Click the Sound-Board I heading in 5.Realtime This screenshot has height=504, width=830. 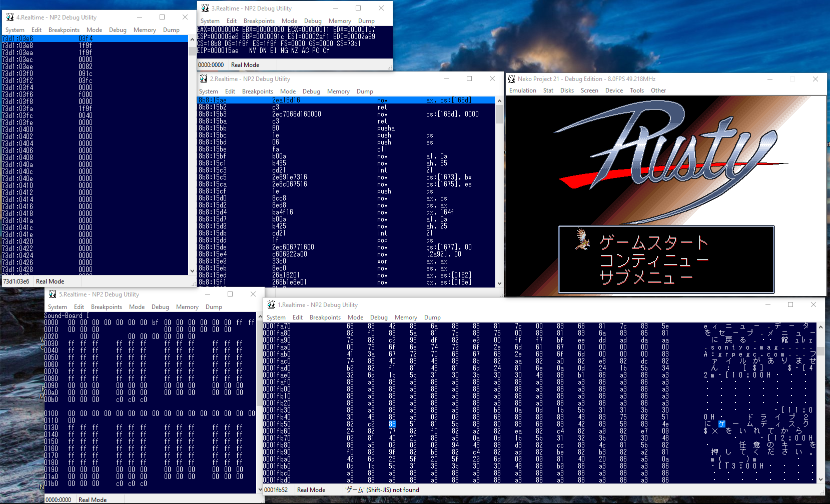(67, 315)
